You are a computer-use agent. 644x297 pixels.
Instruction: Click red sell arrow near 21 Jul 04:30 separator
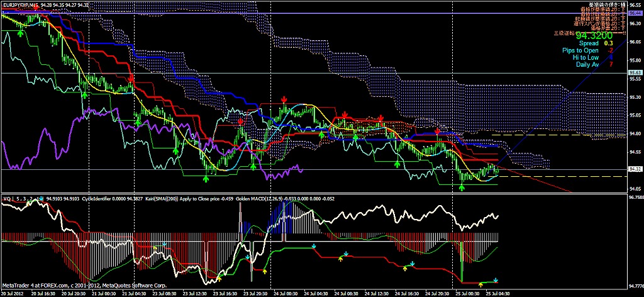point(131,78)
